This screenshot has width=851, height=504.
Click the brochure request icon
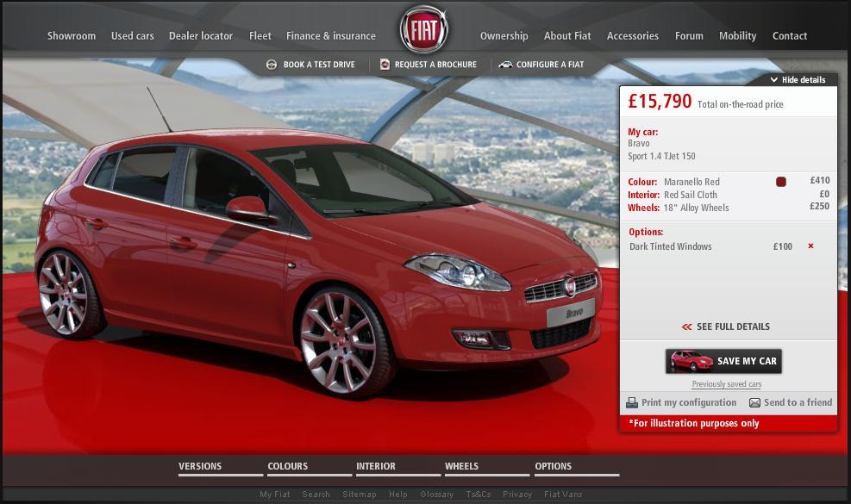[385, 65]
